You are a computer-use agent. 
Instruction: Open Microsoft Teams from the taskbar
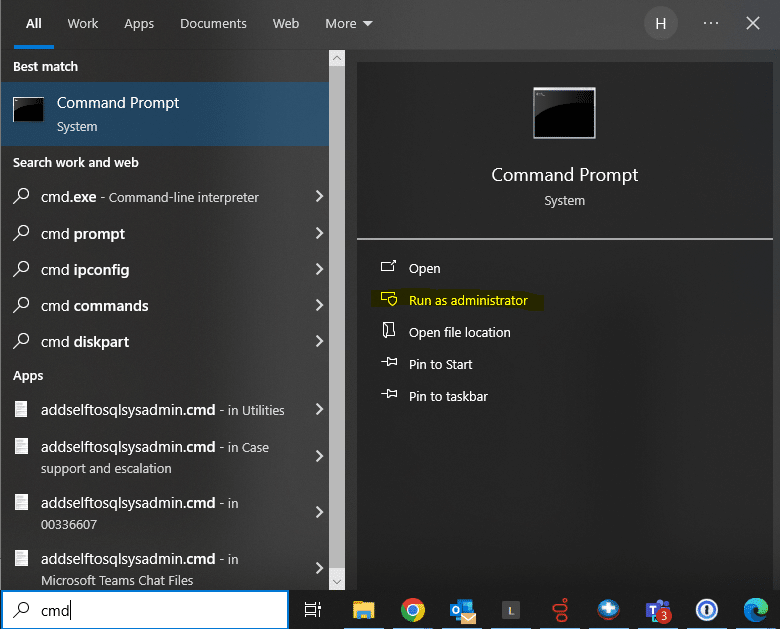[x=658, y=611]
